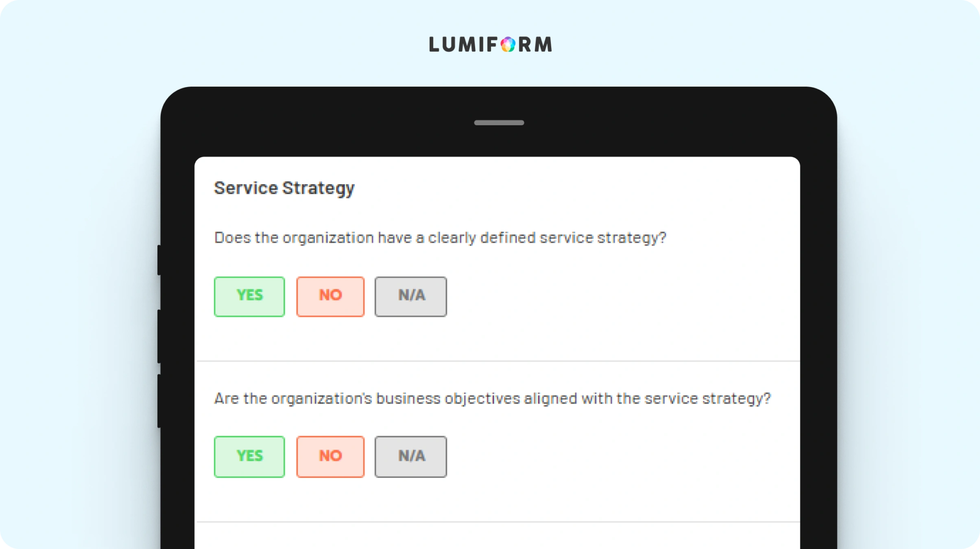
Task: Click the blank area below the second divider
Action: pos(498,536)
